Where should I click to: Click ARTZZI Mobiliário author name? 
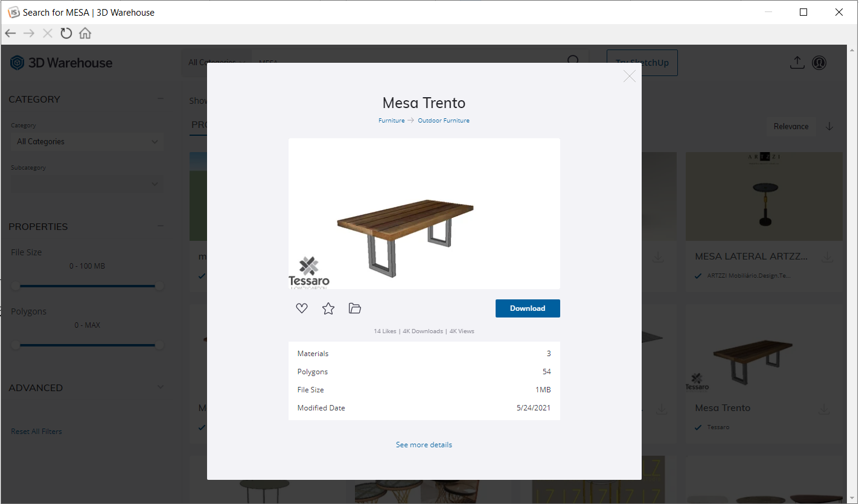tap(749, 276)
